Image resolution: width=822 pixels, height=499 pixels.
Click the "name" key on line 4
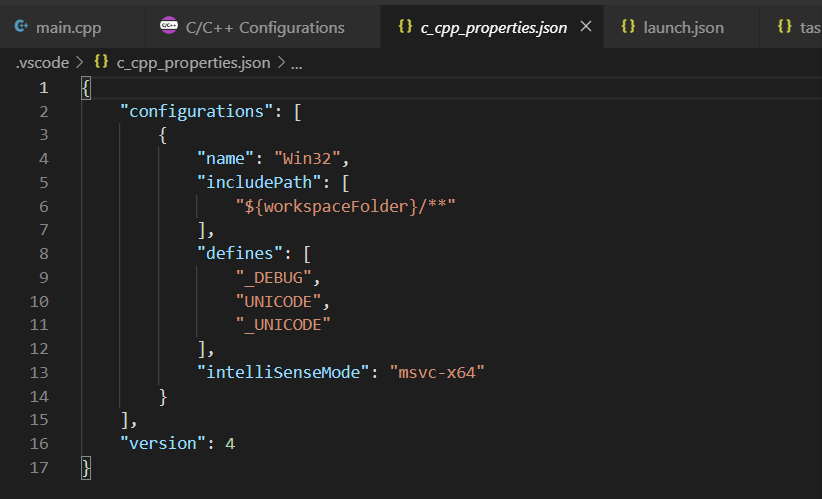(x=225, y=159)
